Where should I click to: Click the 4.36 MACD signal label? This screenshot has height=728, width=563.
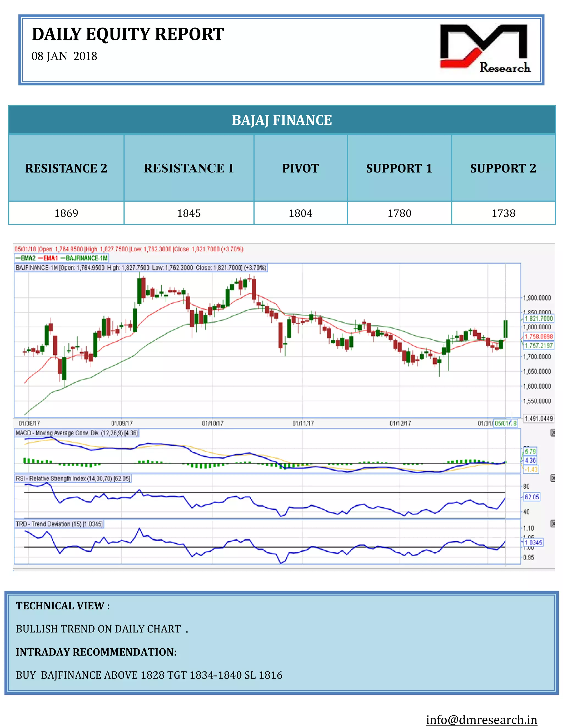530,460
